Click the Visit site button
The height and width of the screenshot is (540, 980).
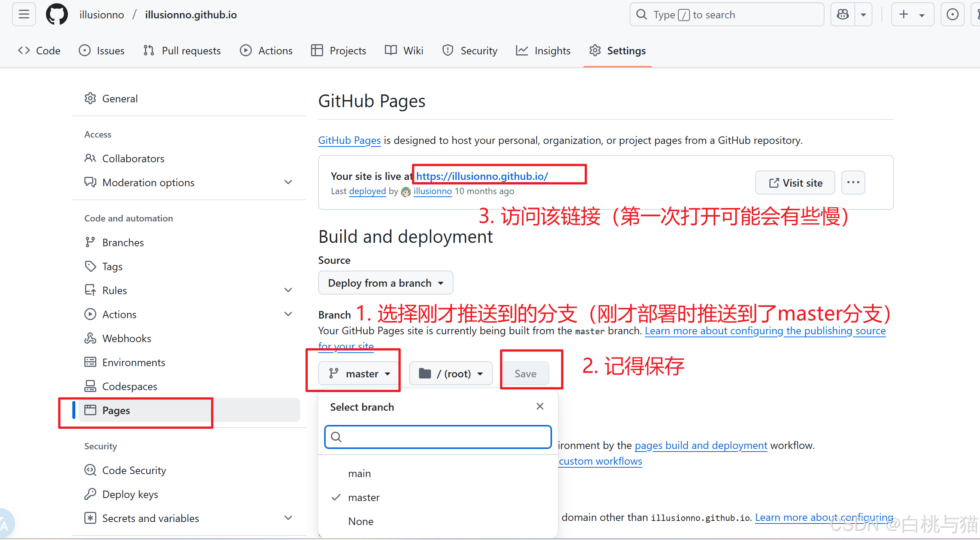(795, 183)
